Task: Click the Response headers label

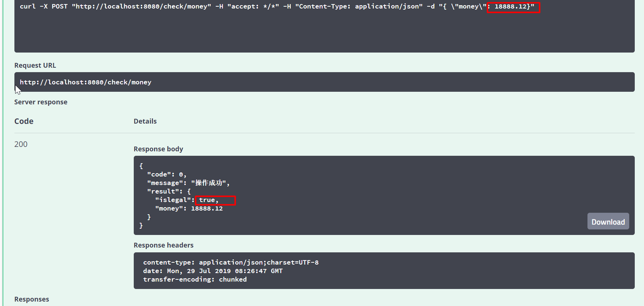Action: coord(163,245)
